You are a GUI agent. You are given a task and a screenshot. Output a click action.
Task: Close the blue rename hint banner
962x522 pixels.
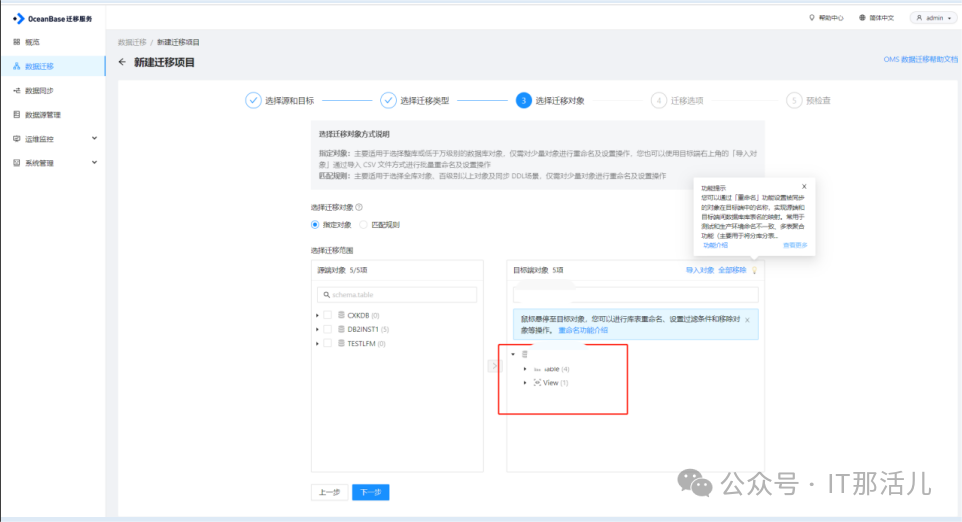pos(747,320)
